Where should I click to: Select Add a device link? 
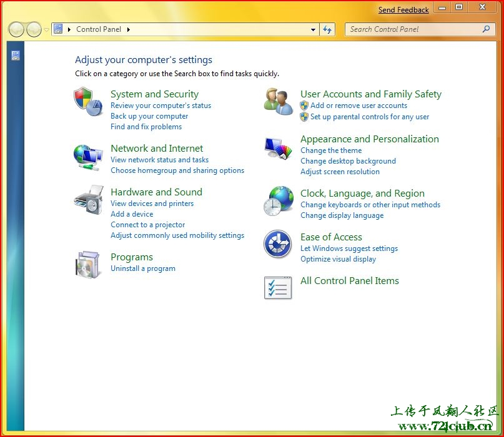pyautogui.click(x=132, y=214)
